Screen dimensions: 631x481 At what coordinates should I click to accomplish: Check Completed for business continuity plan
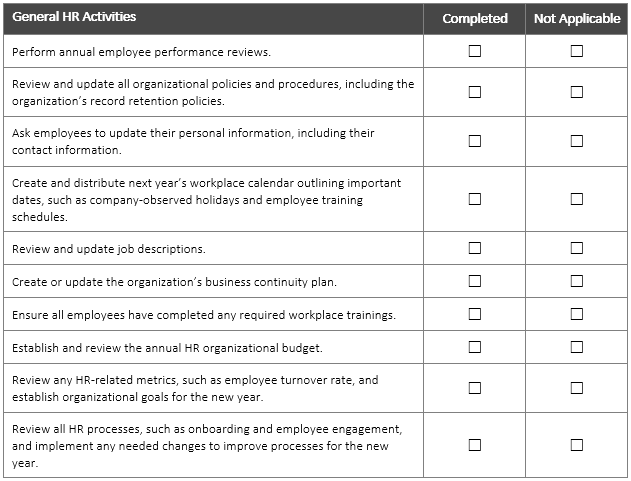(x=475, y=281)
